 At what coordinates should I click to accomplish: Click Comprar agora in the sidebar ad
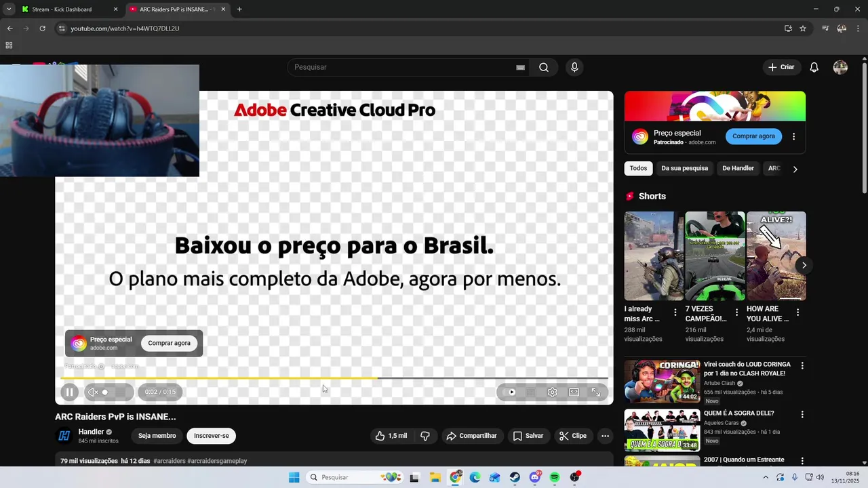pos(753,136)
